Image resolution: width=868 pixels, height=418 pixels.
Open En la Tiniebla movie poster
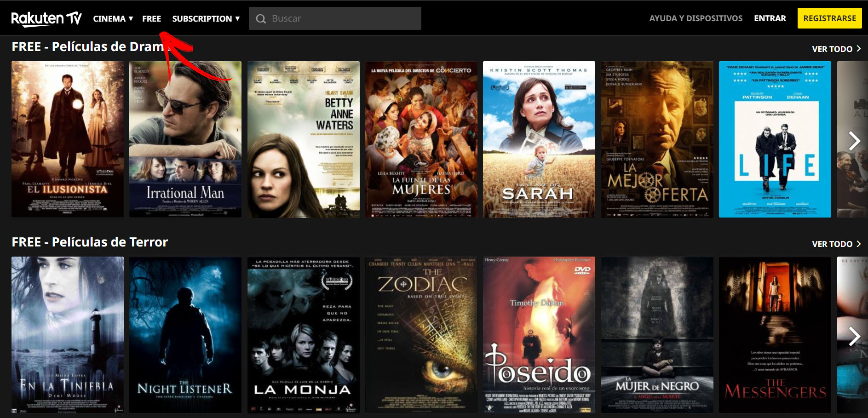(x=68, y=335)
